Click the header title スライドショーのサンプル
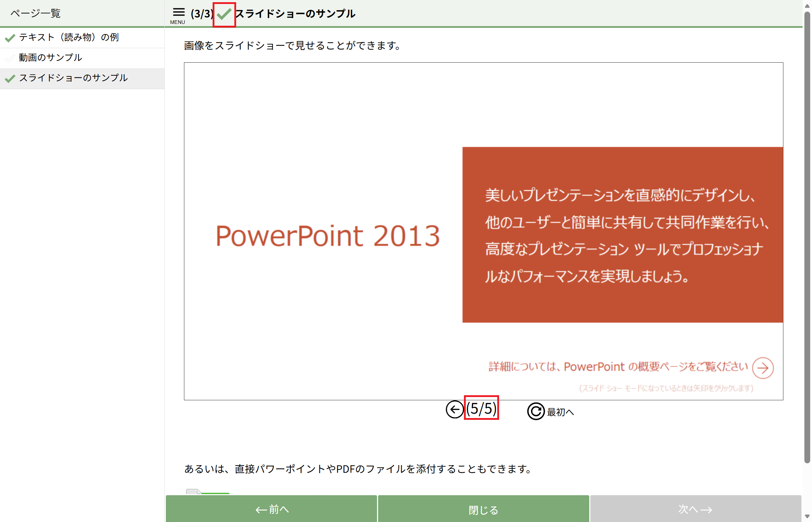The width and height of the screenshot is (812, 522). tap(296, 14)
